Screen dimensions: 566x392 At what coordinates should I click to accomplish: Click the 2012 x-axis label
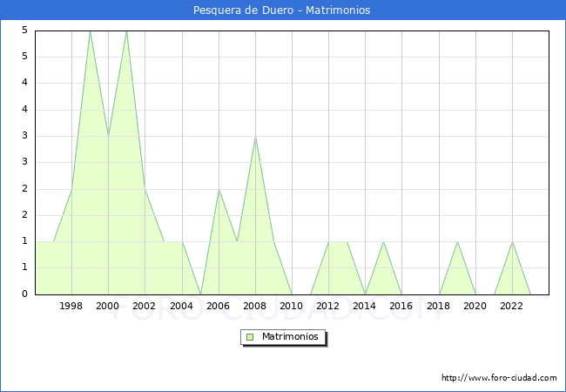click(327, 306)
